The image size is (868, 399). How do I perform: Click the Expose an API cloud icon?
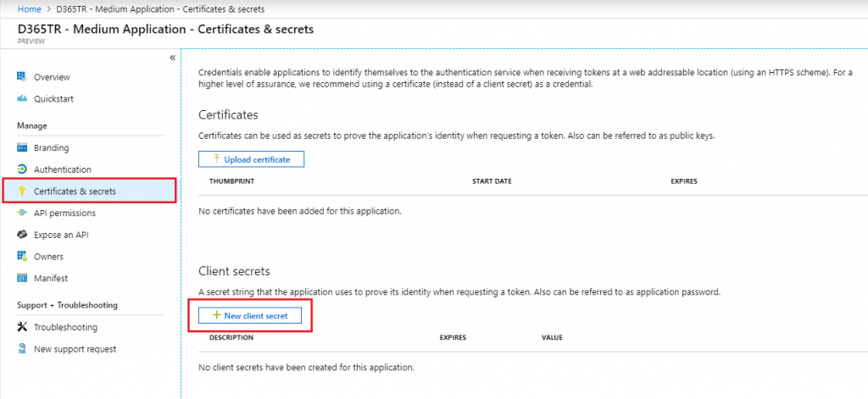[22, 235]
